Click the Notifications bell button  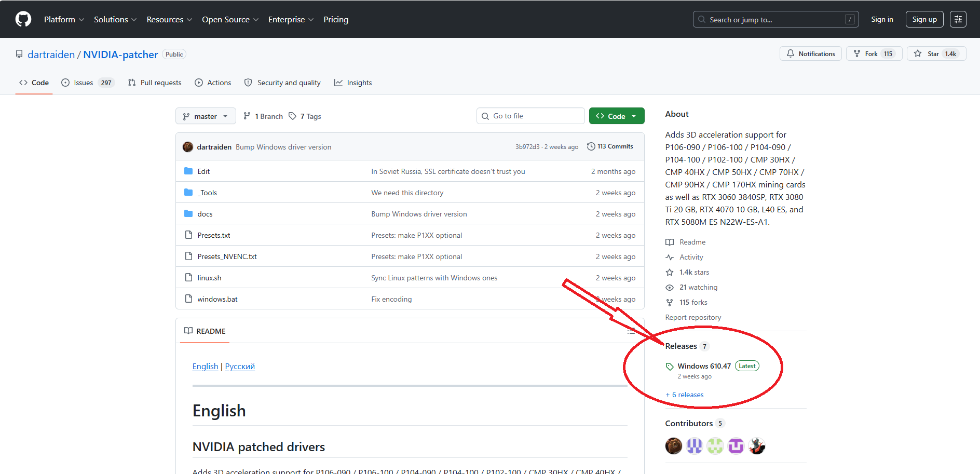tap(810, 53)
